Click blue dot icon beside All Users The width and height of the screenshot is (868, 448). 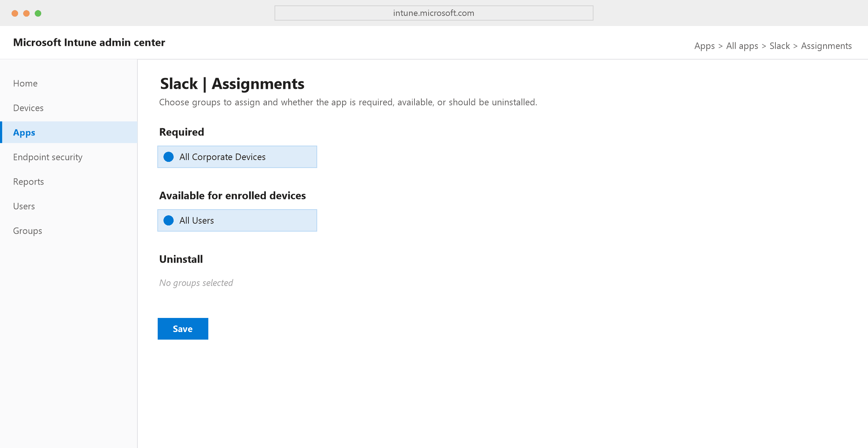pyautogui.click(x=169, y=220)
